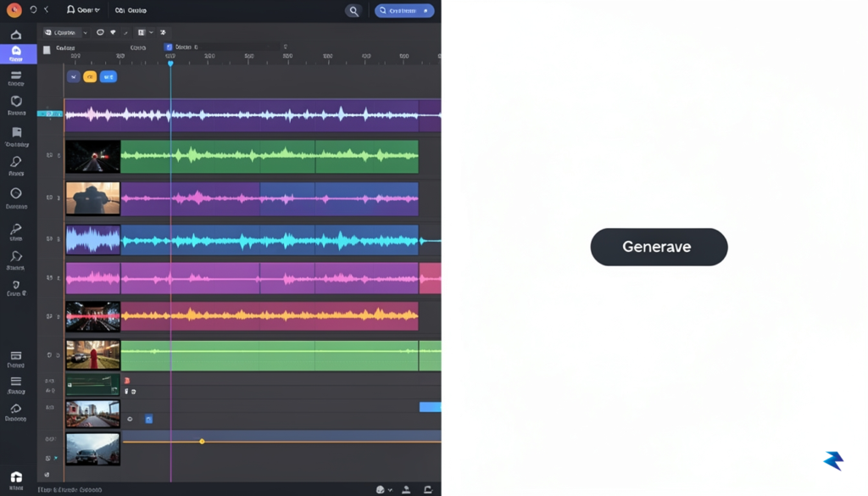Toggle the blue checkbox above ruler

(x=169, y=47)
